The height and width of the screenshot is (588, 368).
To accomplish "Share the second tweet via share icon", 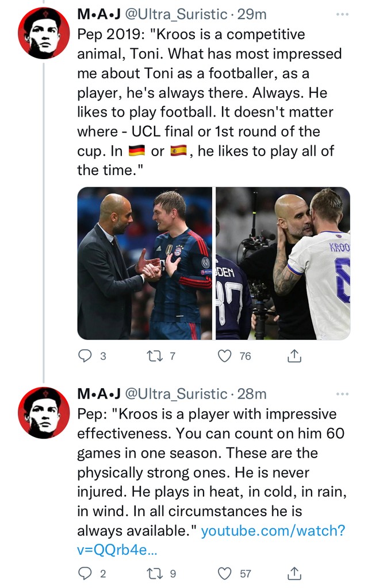I will [294, 573].
